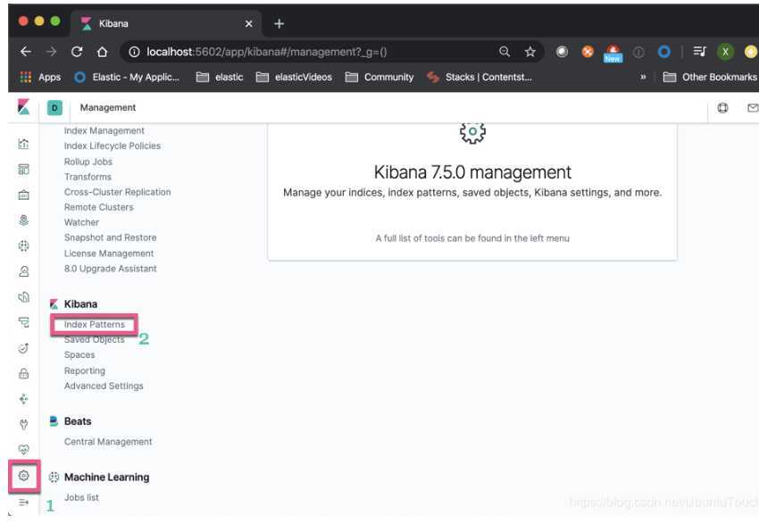
Task: Open Remote Clusters
Action: [99, 207]
